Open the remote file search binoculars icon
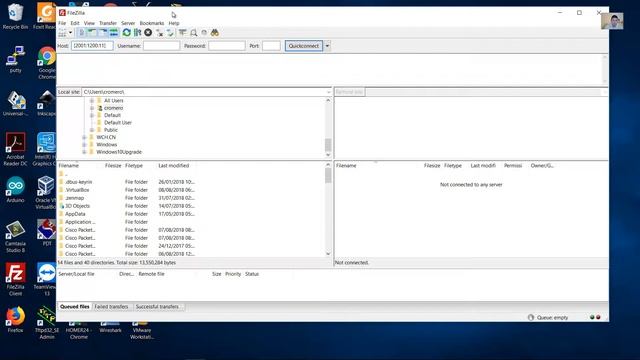Screen dimensions: 640x360 tap(215, 33)
